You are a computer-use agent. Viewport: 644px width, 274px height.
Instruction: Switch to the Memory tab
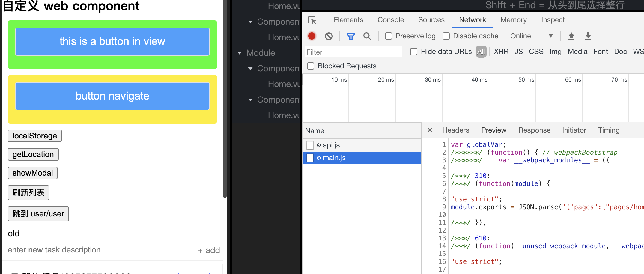514,20
